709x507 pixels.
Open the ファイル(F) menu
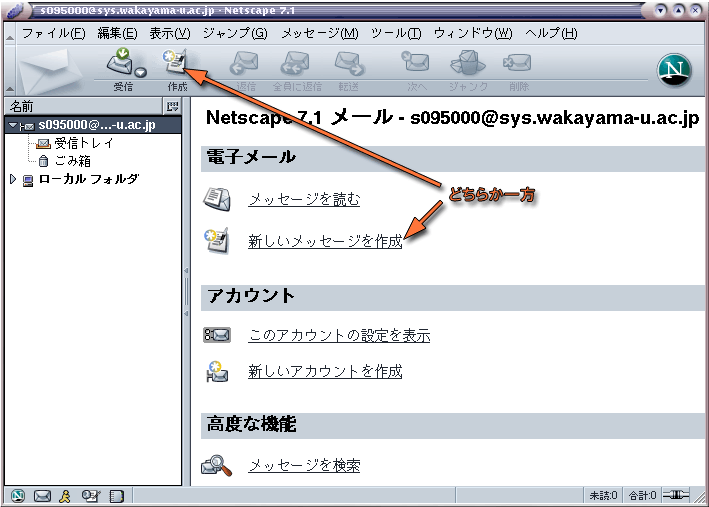[53, 33]
